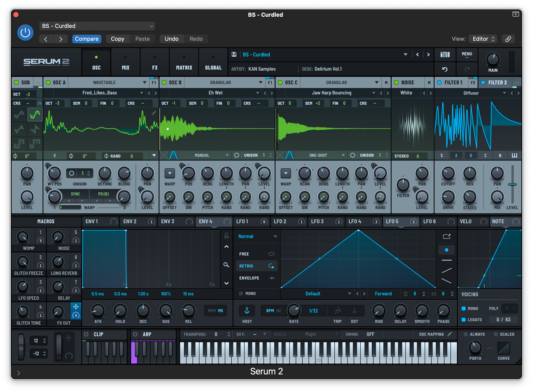This screenshot has height=392, width=533.
Task: Switch to the GLOBAL tab
Action: [213, 62]
